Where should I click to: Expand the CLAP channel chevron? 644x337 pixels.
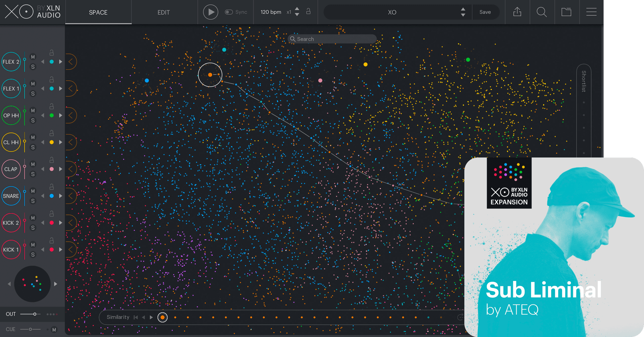(x=71, y=169)
